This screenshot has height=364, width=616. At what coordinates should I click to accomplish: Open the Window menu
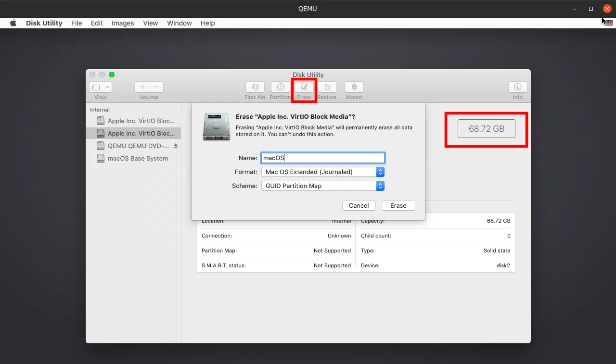click(x=180, y=23)
